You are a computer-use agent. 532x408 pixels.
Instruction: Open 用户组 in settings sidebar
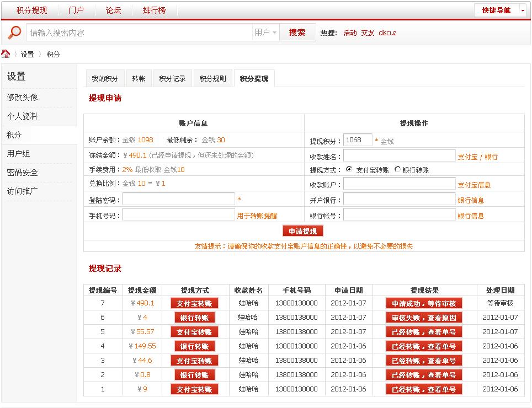19,154
